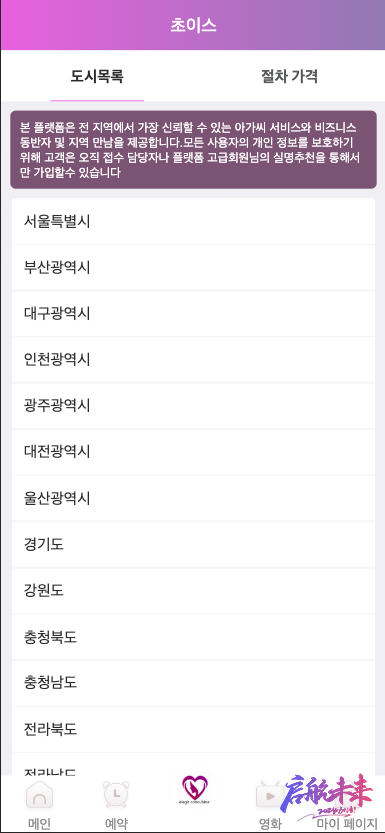The height and width of the screenshot is (833, 385).
Task: Pick 강원도 from the region list
Action: click(x=193, y=591)
